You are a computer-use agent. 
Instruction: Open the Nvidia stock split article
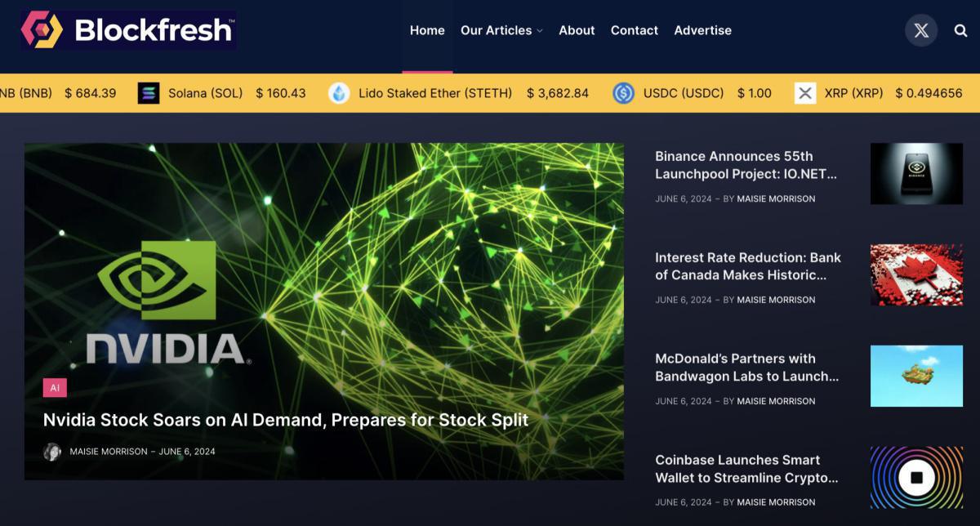[287, 421]
